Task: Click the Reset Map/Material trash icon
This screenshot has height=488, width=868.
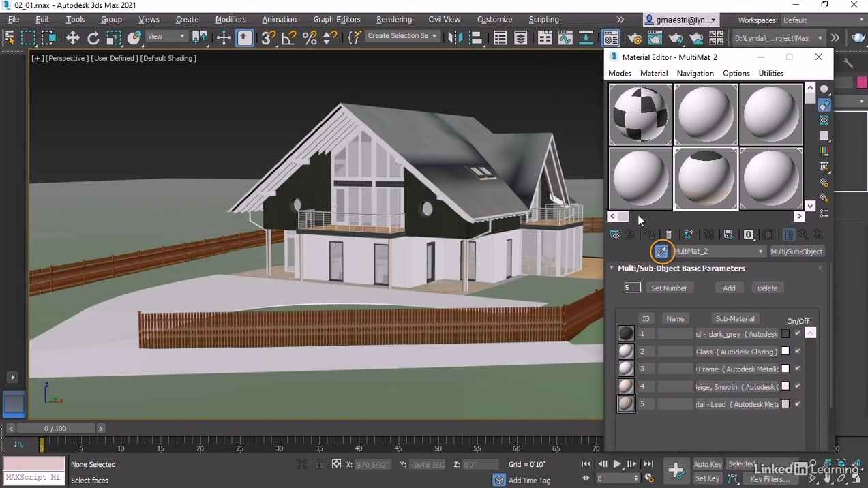Action: pyautogui.click(x=668, y=234)
